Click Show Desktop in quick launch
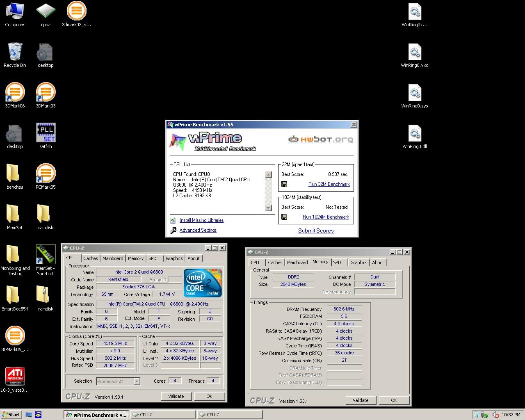 pyautogui.click(x=28, y=415)
